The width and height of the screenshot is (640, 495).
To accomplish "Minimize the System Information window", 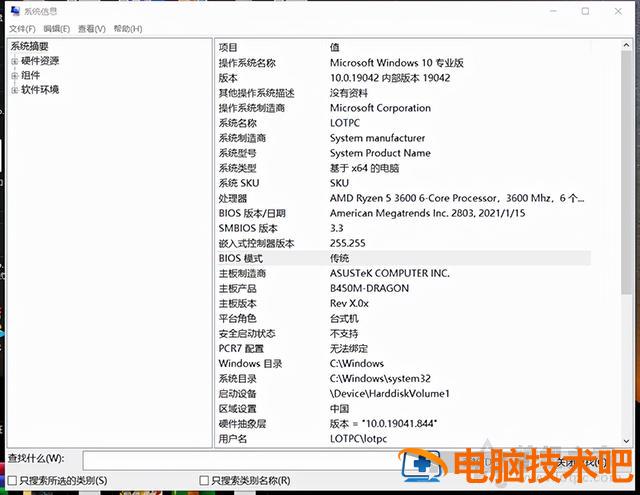I will click(553, 11).
